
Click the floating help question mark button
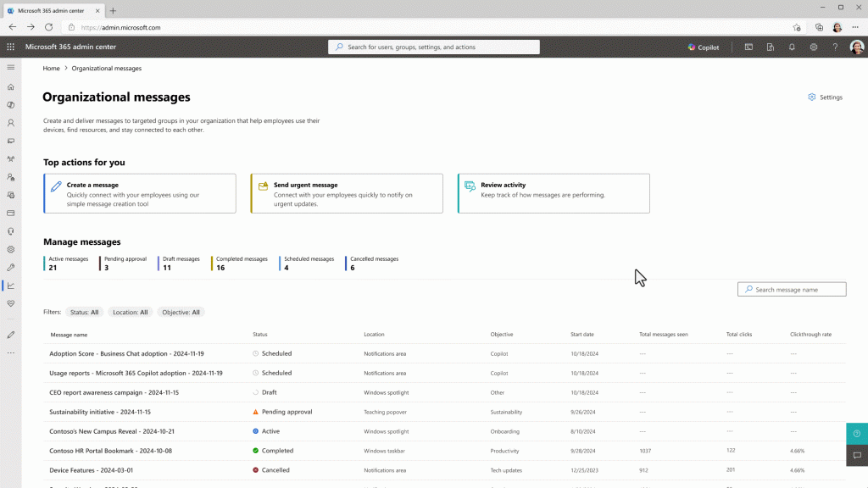[x=857, y=434]
